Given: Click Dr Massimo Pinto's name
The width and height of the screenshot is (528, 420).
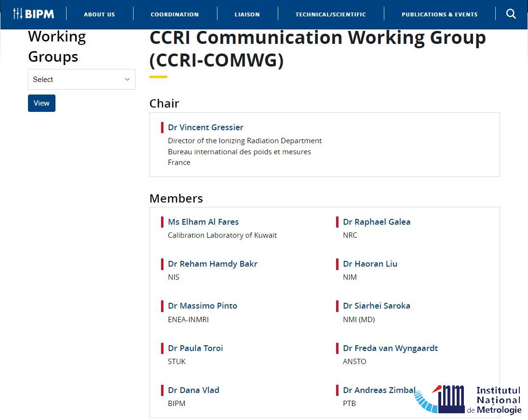Looking at the screenshot, I should pos(203,306).
